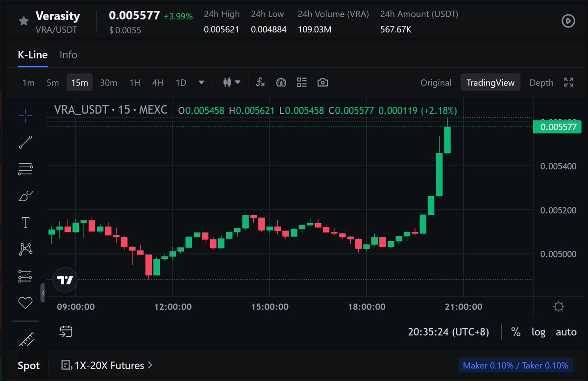Image resolution: width=588 pixels, height=381 pixels.
Task: Set timeframe to 15m
Action: 80,83
